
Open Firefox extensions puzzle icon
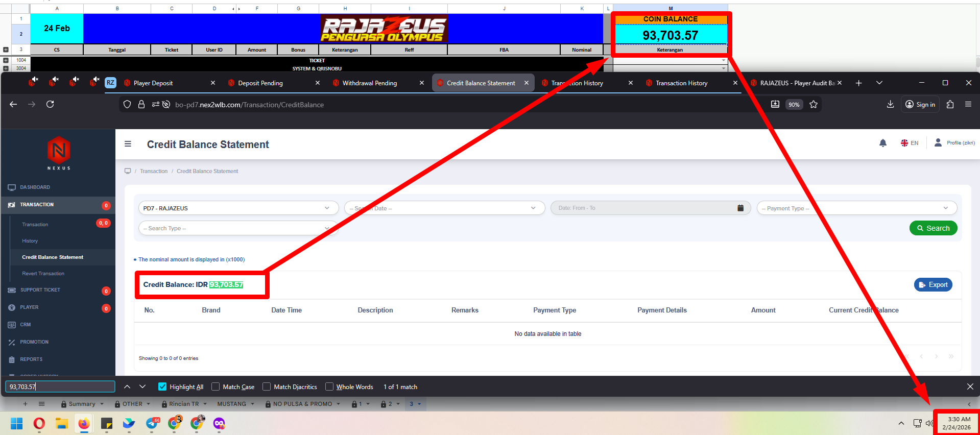pos(950,104)
